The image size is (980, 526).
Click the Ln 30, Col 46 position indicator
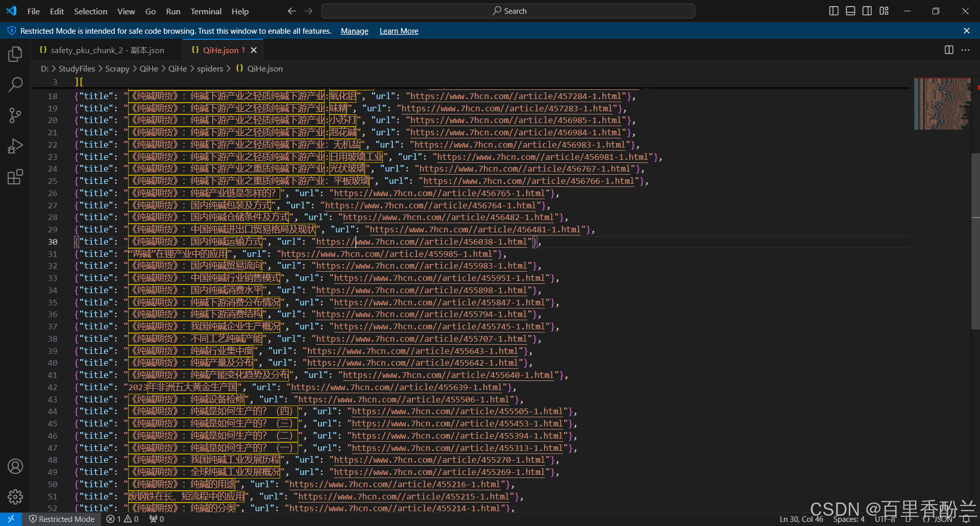[801, 519]
